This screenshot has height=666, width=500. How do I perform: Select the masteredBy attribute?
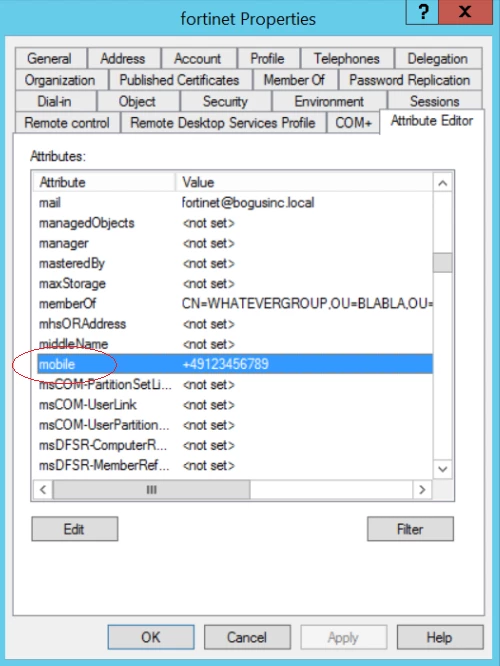point(233,263)
